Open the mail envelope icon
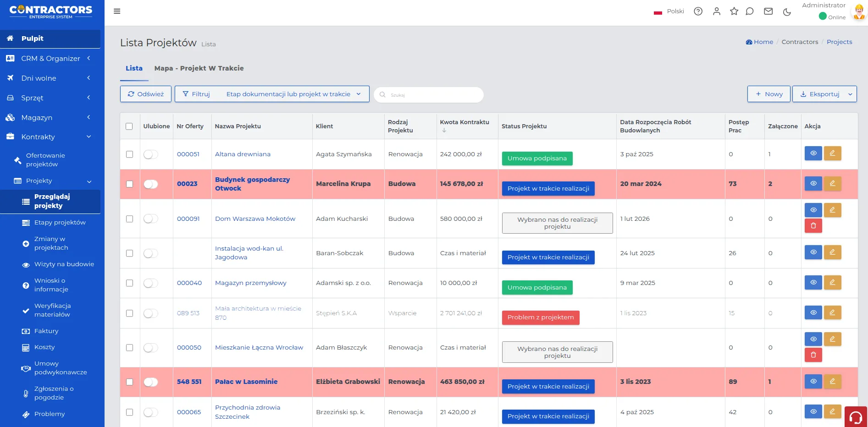This screenshot has width=868, height=427. (x=768, y=11)
